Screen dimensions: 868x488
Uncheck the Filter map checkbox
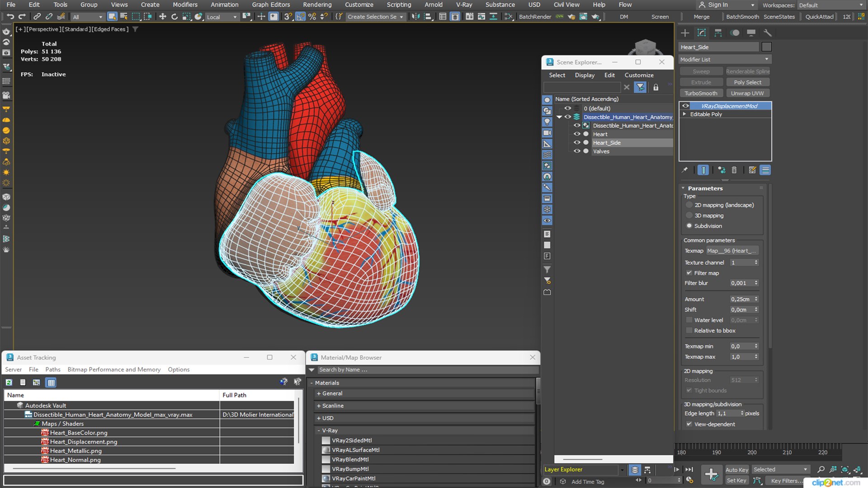[689, 273]
